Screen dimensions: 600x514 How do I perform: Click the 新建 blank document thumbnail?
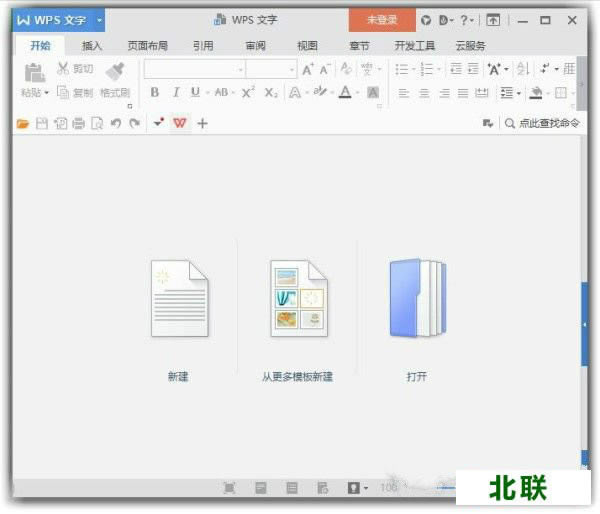pyautogui.click(x=179, y=299)
